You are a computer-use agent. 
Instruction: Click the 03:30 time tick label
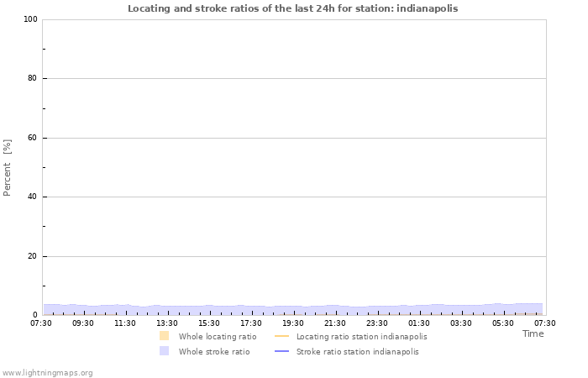pyautogui.click(x=461, y=323)
